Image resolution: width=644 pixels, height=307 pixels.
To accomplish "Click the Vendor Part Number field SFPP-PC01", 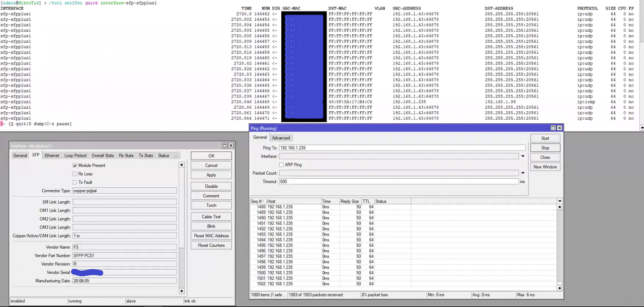I will pyautogui.click(x=125, y=256).
